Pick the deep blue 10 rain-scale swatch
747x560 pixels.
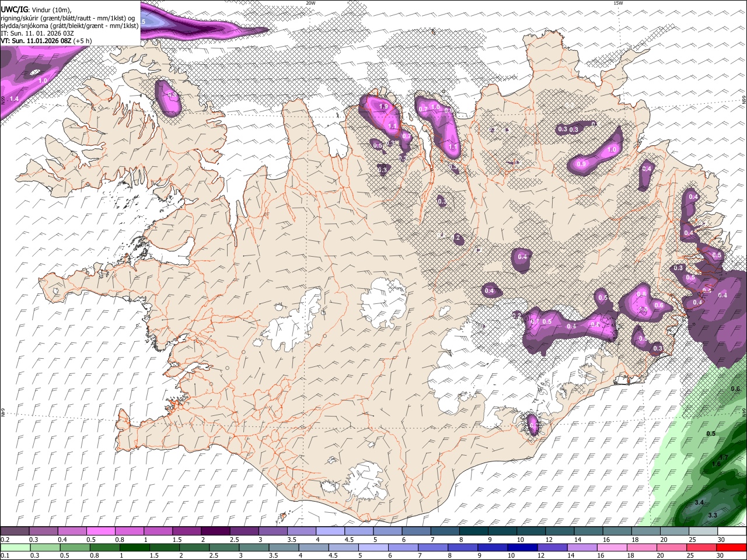522,547
